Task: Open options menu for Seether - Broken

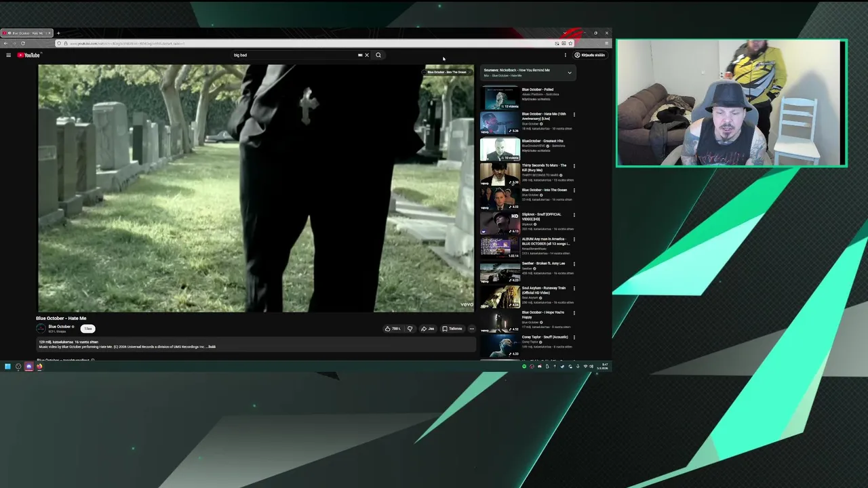Action: pyautogui.click(x=574, y=264)
